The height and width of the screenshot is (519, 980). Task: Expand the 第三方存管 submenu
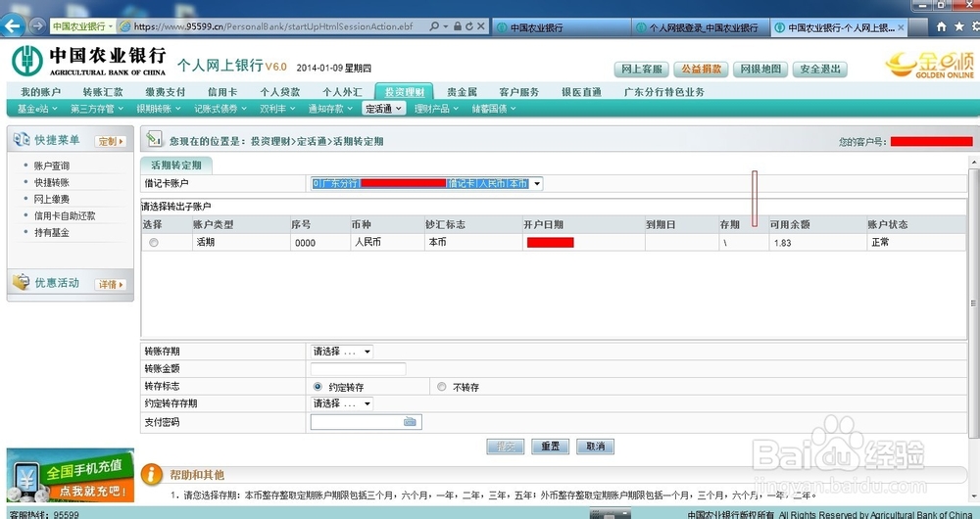[96, 109]
